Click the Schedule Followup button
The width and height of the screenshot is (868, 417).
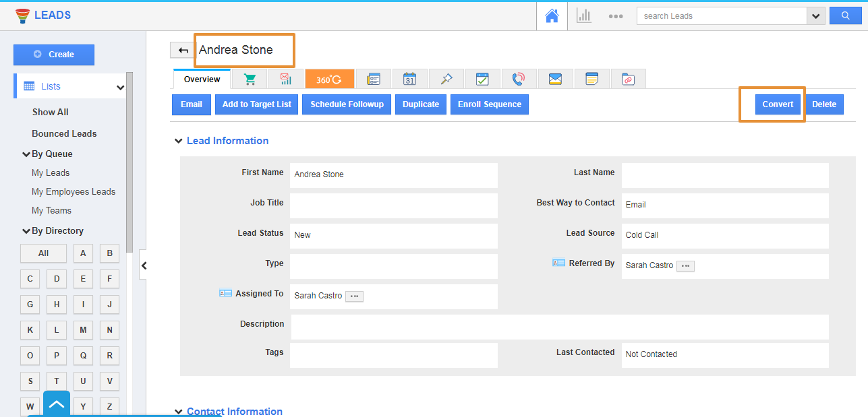347,104
